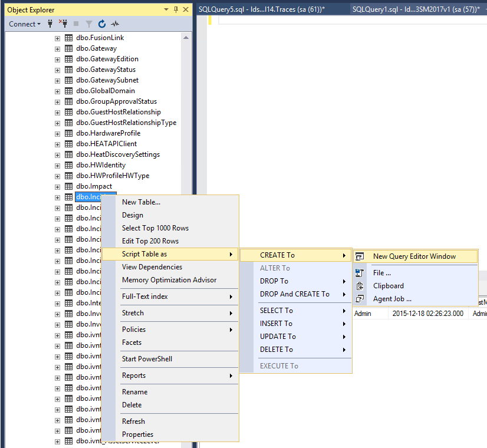The width and height of the screenshot is (487, 448).
Task: Open Activity Monitor from the toolbar icon
Action: pyautogui.click(x=115, y=24)
